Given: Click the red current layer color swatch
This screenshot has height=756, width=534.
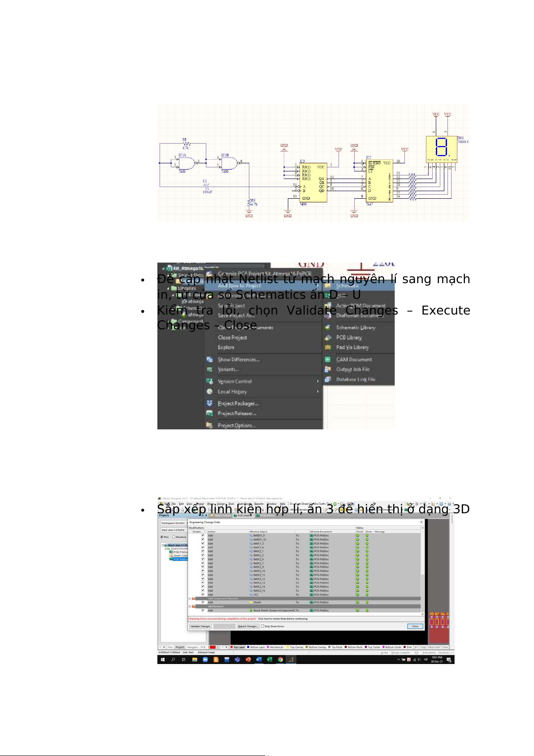Looking at the screenshot, I should click(x=213, y=647).
